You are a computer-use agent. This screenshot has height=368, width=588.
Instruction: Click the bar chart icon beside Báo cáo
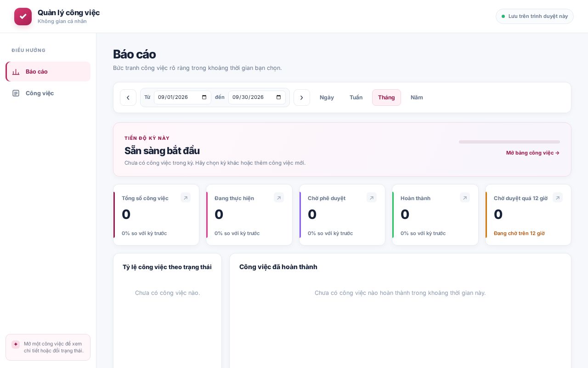click(x=16, y=72)
